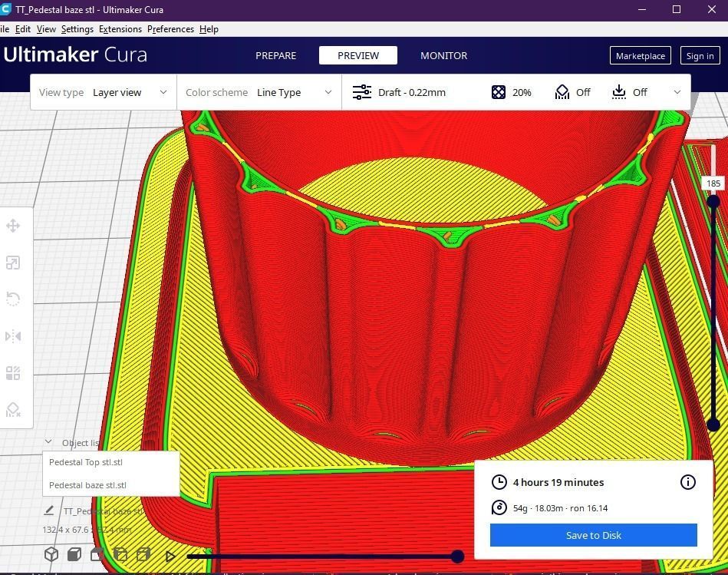Switch to the PREVIEW stage
The image size is (728, 575).
pyautogui.click(x=358, y=55)
